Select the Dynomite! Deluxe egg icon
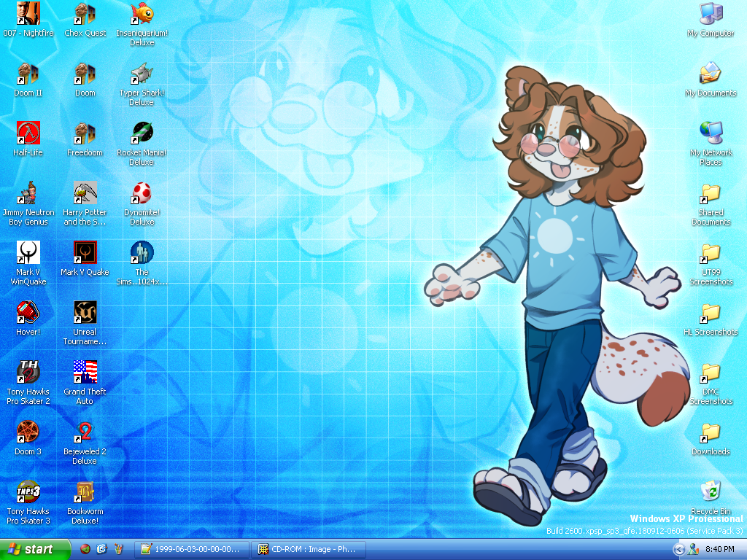This screenshot has width=747, height=560. [142, 193]
